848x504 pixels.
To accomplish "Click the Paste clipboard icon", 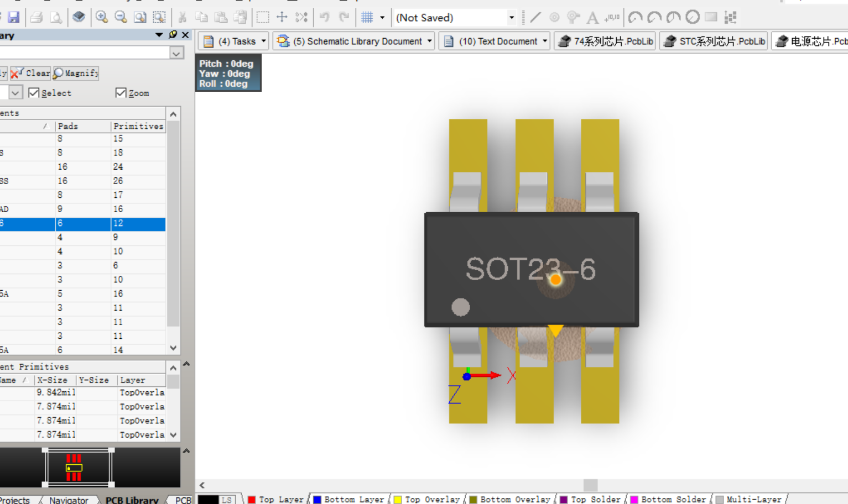I will [221, 17].
